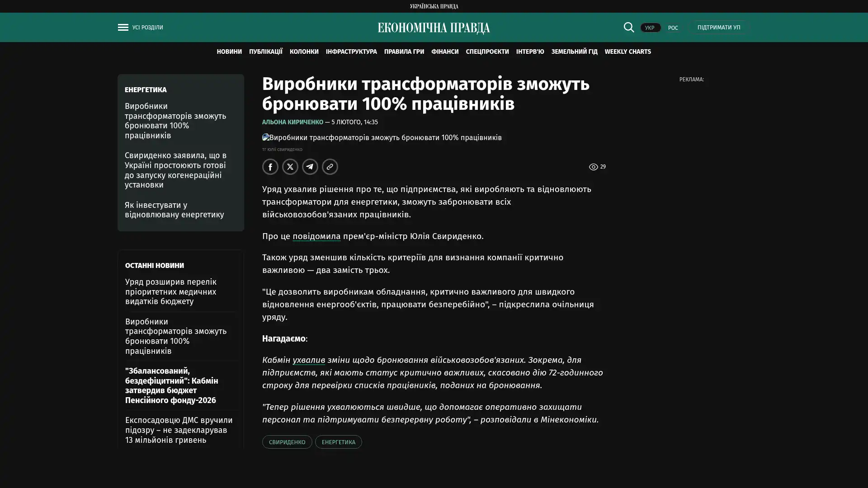Switch language to УКР

point(650,28)
